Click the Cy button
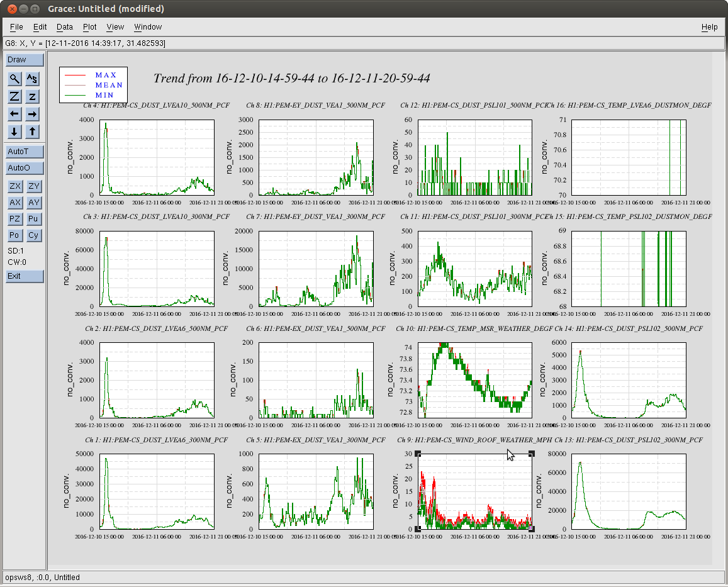 click(x=33, y=235)
